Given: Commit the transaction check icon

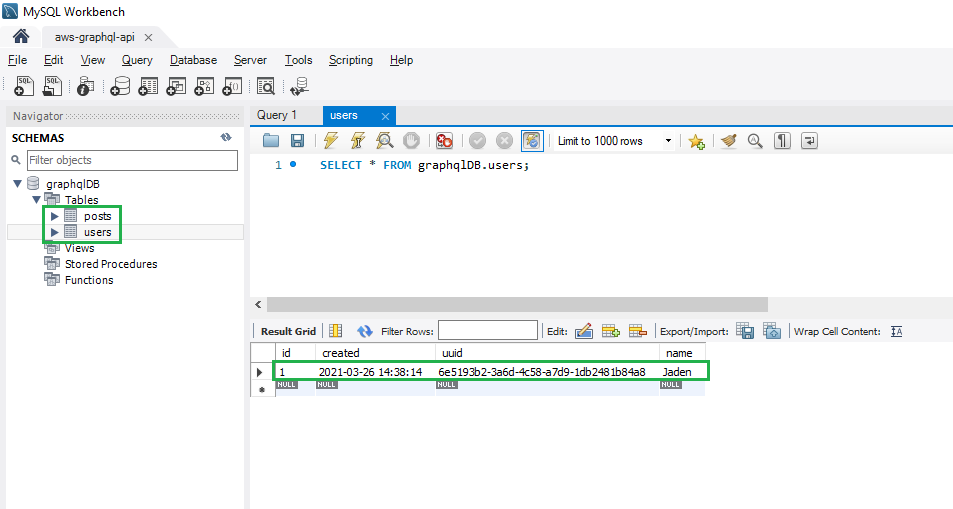Looking at the screenshot, I should pyautogui.click(x=478, y=141).
